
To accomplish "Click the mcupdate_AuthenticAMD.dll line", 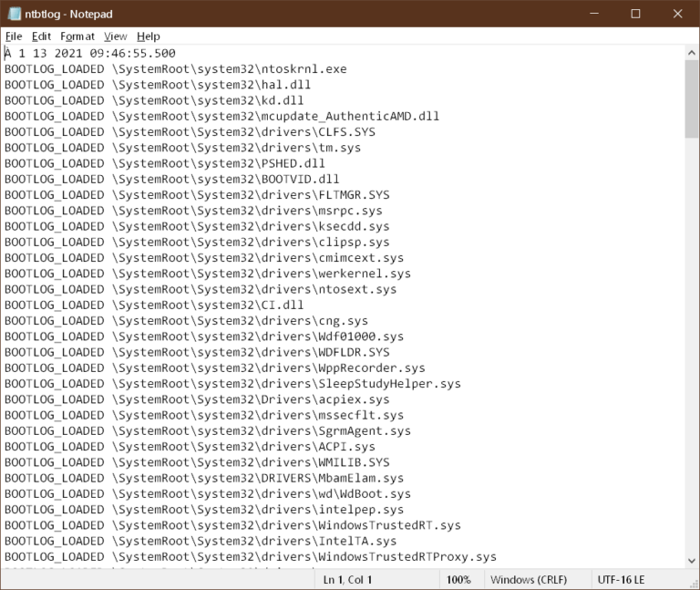I will pos(221,116).
